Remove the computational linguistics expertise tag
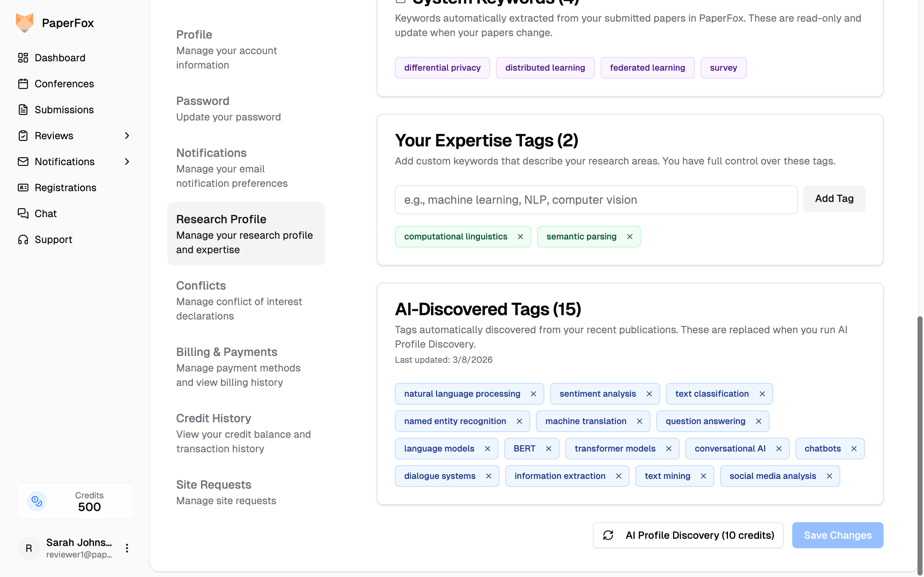924x577 pixels. pos(520,237)
